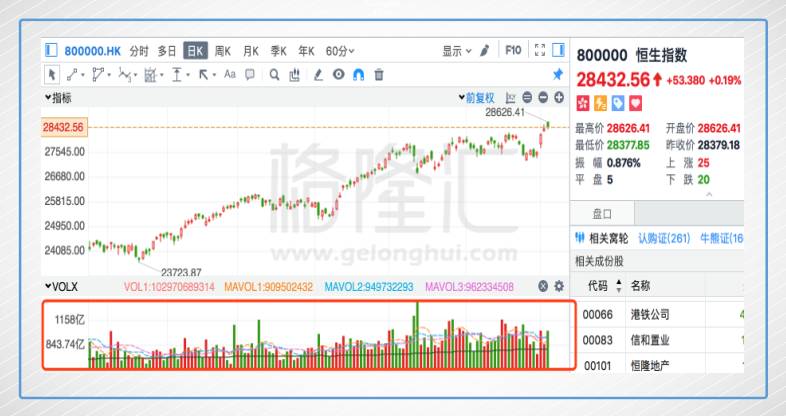Open the 盘口 tab

click(602, 214)
